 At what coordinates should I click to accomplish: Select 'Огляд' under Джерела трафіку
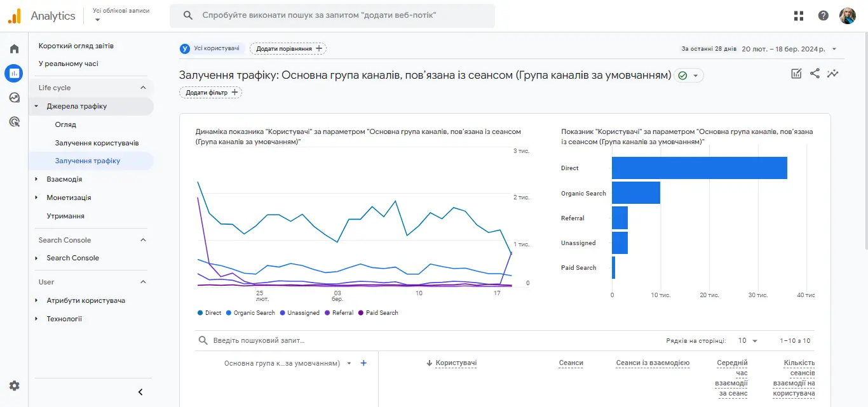point(65,124)
